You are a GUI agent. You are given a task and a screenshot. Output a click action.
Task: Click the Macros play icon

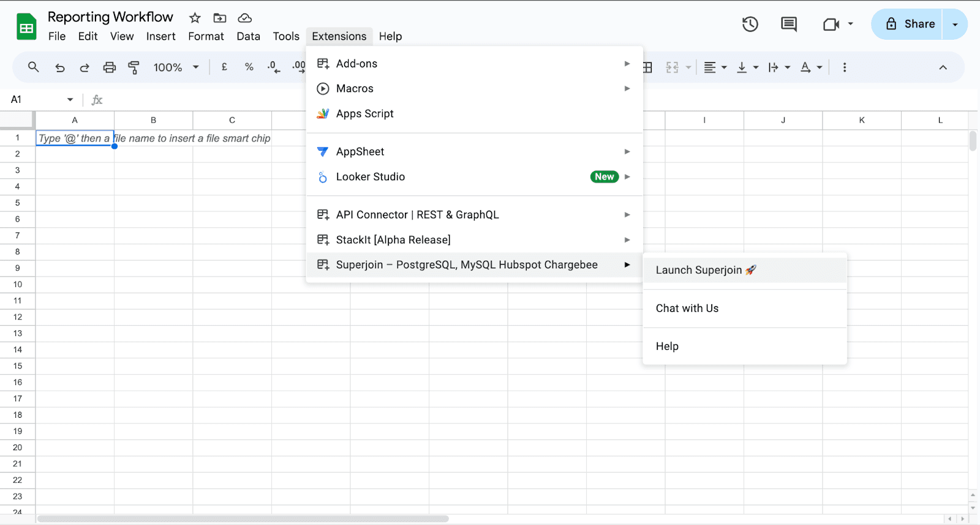tap(323, 88)
